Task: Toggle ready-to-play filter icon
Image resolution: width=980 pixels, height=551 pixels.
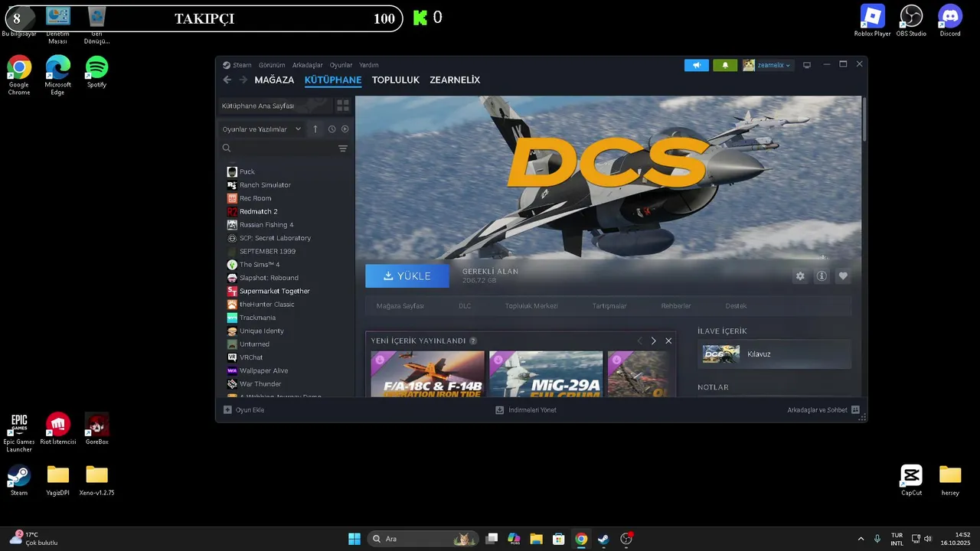Action: tap(345, 129)
